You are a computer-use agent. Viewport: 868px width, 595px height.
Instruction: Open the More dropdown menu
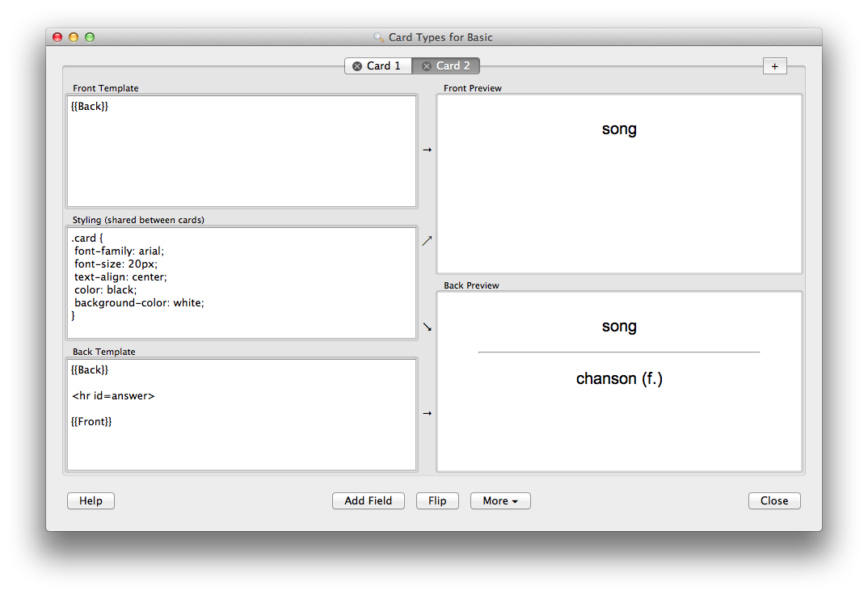point(500,501)
